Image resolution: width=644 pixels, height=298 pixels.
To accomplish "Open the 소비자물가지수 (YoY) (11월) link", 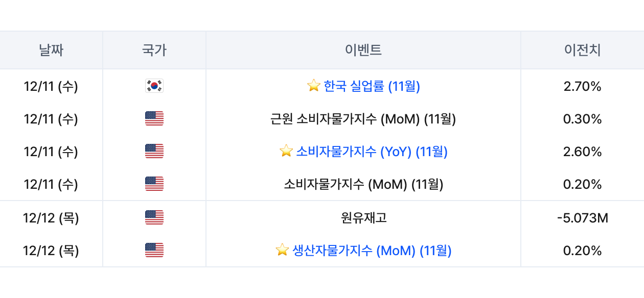I will [372, 152].
